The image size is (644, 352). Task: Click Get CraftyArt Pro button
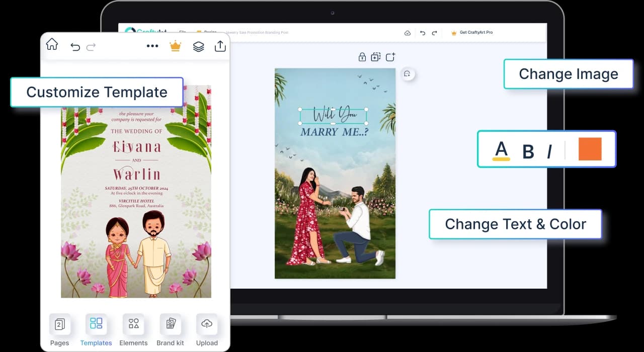472,33
